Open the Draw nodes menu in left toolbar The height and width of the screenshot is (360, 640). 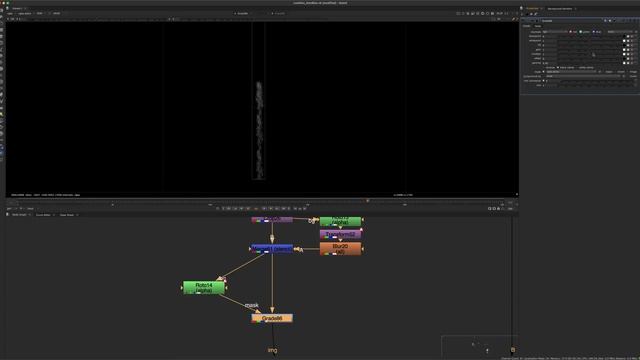[x=2, y=17]
